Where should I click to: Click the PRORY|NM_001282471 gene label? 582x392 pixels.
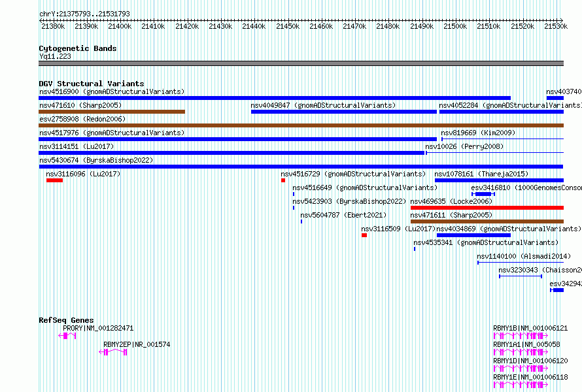(x=98, y=328)
